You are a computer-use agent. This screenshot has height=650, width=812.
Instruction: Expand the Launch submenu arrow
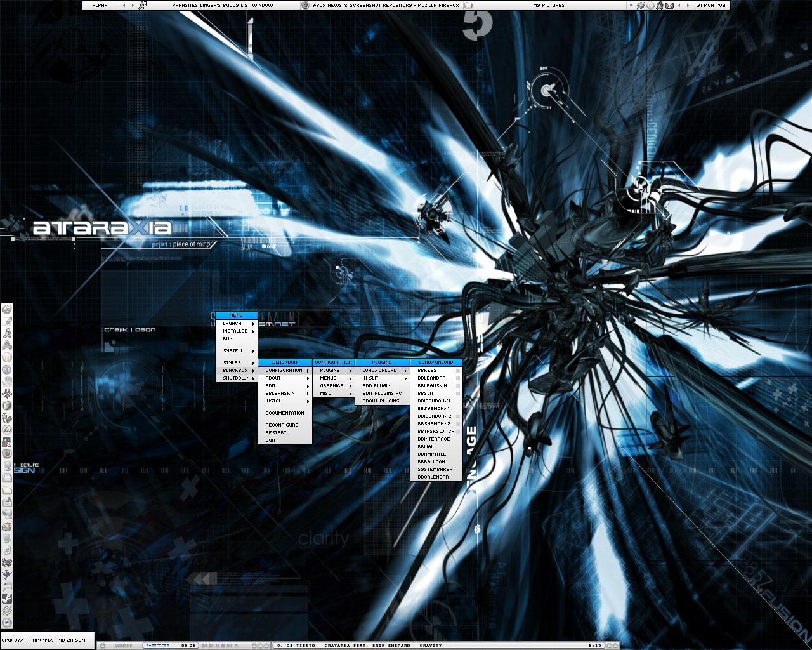(x=253, y=324)
